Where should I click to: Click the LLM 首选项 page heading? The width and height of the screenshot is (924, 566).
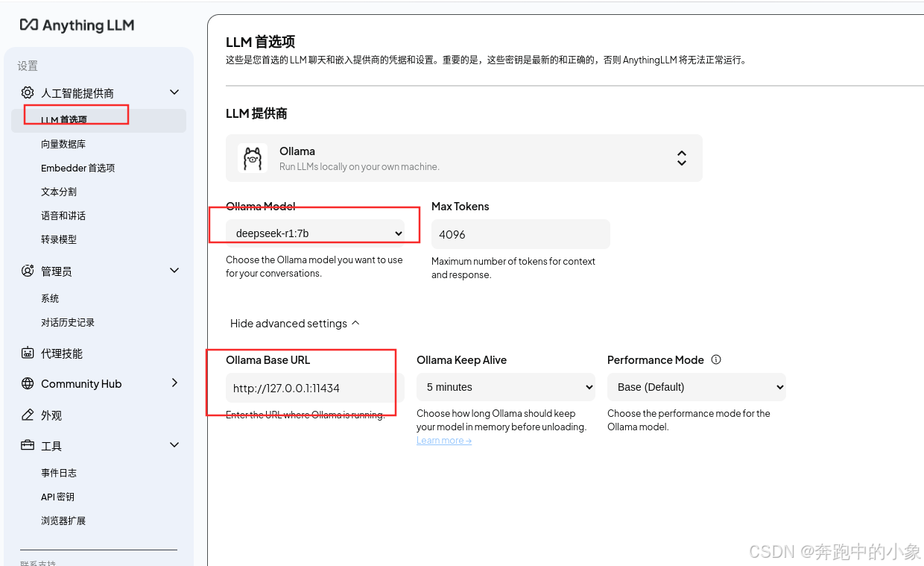point(261,43)
